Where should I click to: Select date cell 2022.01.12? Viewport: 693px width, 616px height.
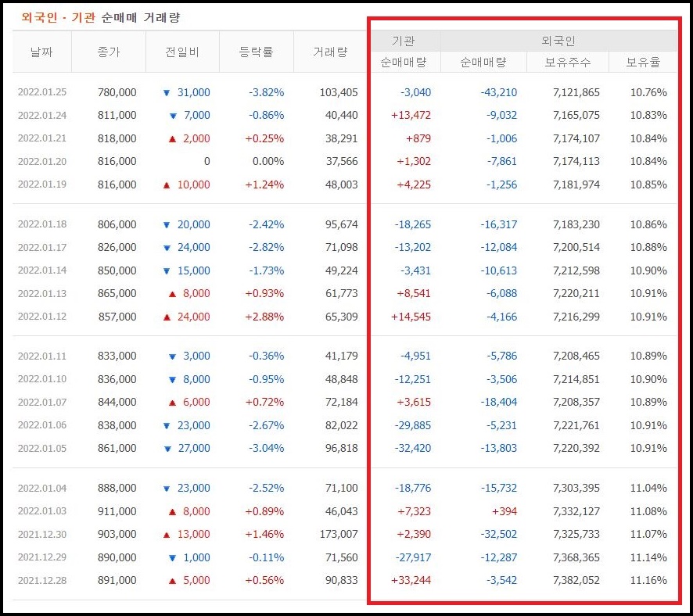click(42, 316)
